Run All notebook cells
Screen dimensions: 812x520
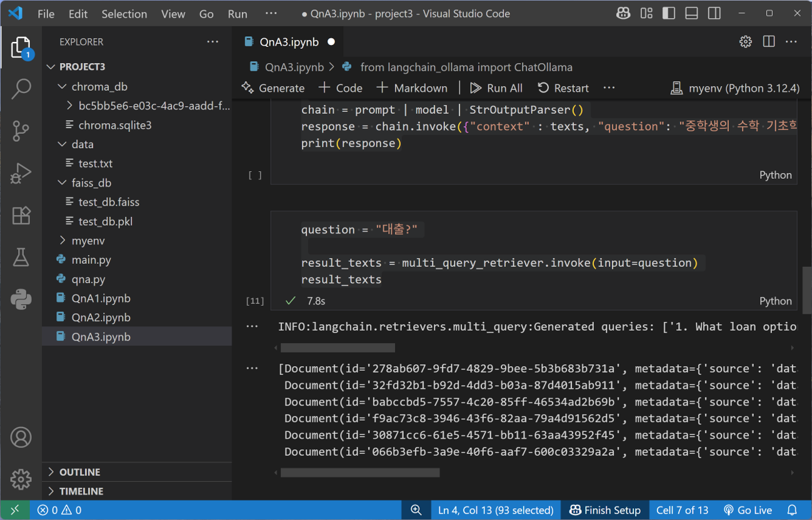click(x=496, y=88)
